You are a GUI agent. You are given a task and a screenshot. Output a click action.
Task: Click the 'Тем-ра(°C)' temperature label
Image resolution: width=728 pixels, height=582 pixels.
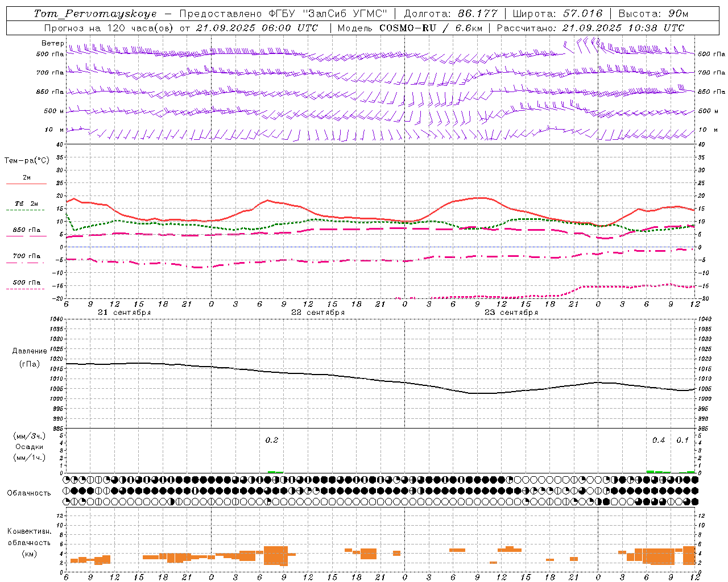[27, 161]
